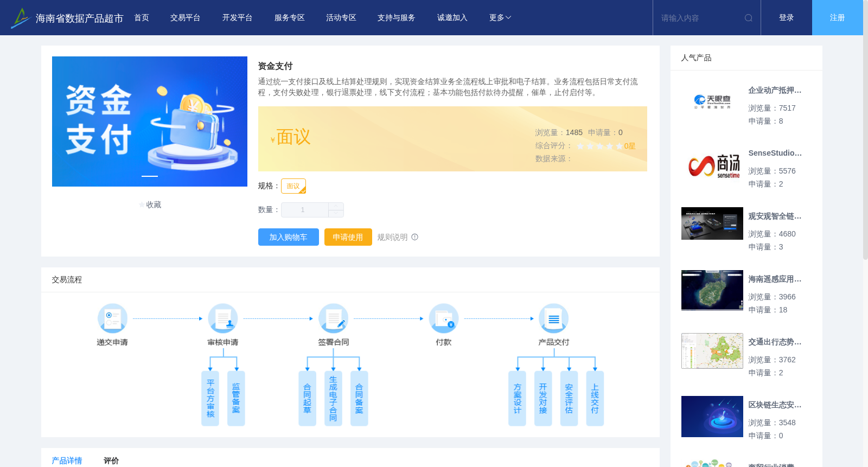This screenshot has height=467, width=868.
Task: Click the quantity input field
Action: pyautogui.click(x=304, y=210)
